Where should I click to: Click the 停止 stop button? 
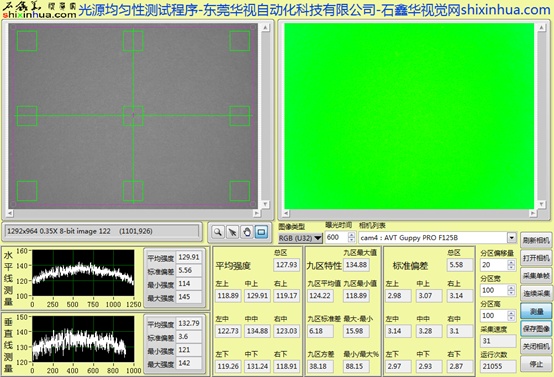tap(536, 364)
